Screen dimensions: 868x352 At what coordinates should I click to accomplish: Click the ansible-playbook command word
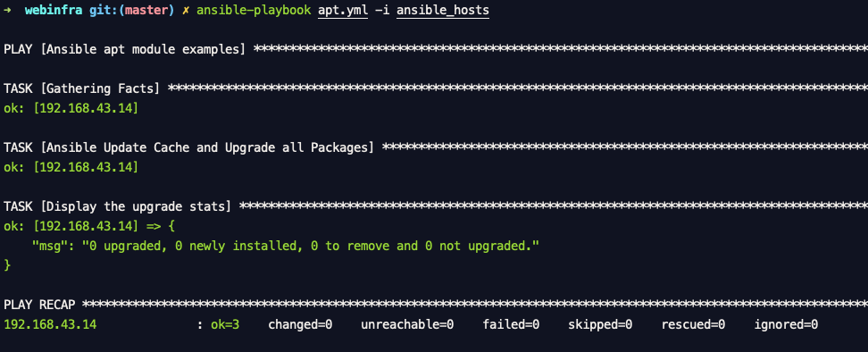tap(254, 11)
